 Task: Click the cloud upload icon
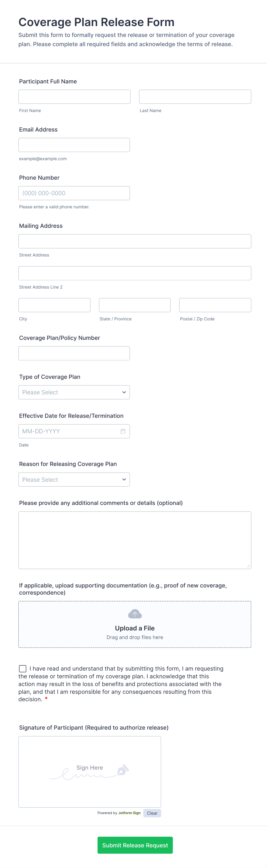point(135,614)
